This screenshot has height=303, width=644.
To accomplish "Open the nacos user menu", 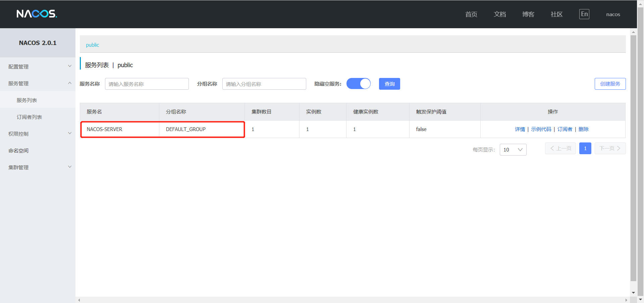I will (613, 14).
